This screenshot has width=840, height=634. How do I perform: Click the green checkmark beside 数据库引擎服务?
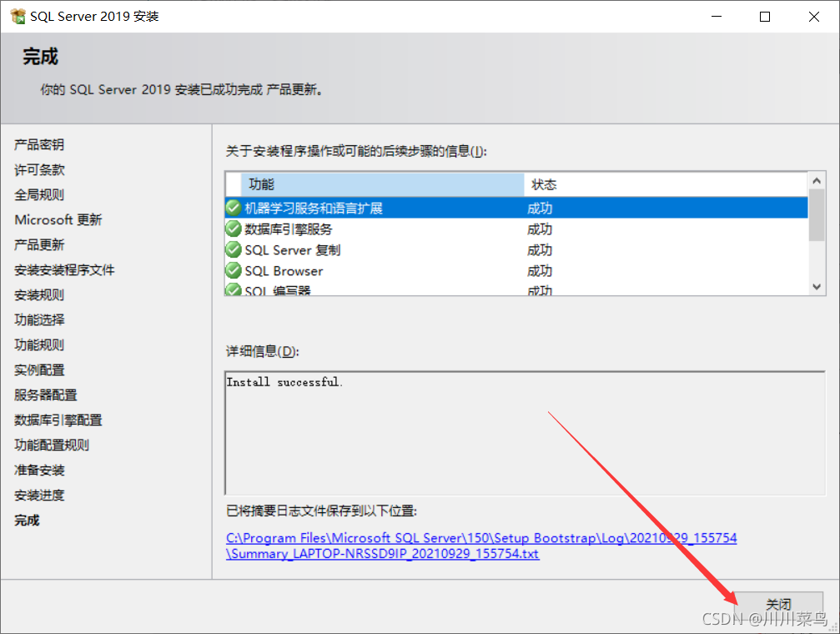234,229
